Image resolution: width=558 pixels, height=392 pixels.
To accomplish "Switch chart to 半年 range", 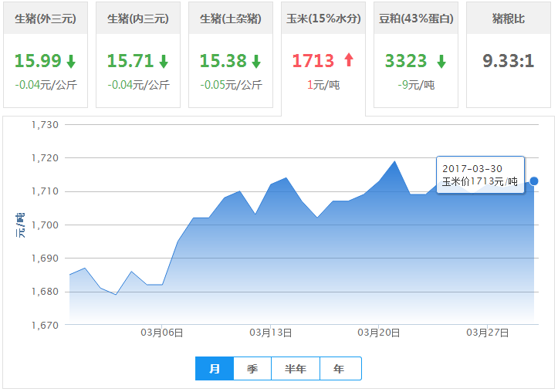I will point(296,369).
